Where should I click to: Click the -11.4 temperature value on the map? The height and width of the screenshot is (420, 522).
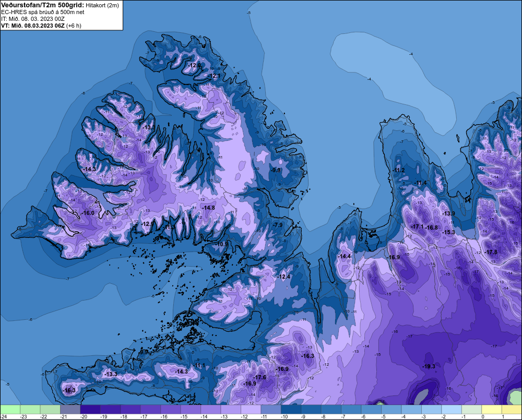(420, 183)
